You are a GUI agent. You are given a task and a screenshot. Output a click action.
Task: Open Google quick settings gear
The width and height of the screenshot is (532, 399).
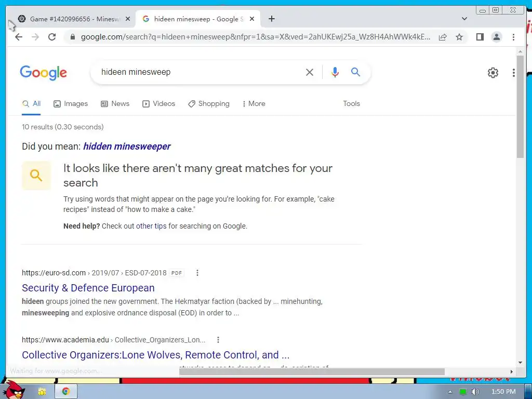(493, 73)
